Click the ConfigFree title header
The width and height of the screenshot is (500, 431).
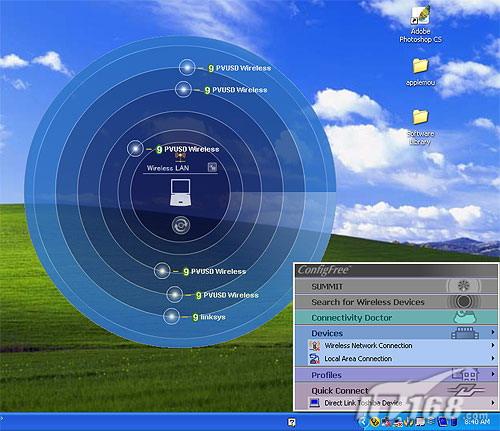tap(396, 270)
